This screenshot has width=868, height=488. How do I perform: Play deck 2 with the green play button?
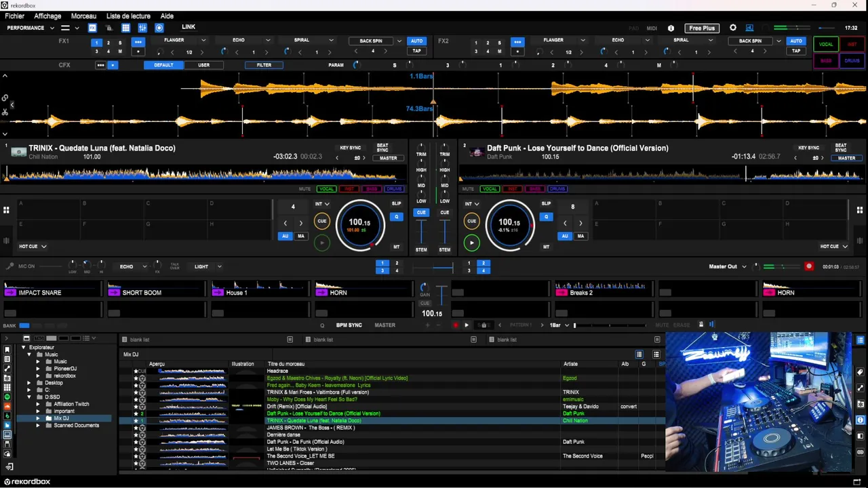pos(471,242)
